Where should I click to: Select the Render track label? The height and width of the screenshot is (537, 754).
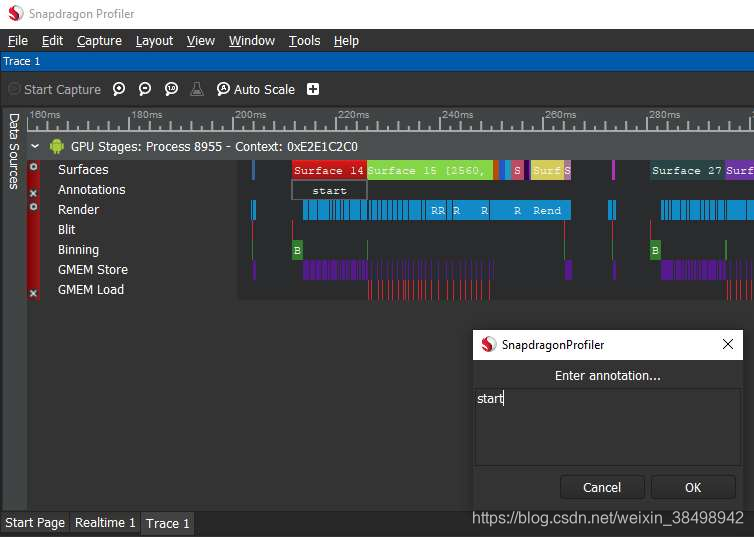(78, 210)
